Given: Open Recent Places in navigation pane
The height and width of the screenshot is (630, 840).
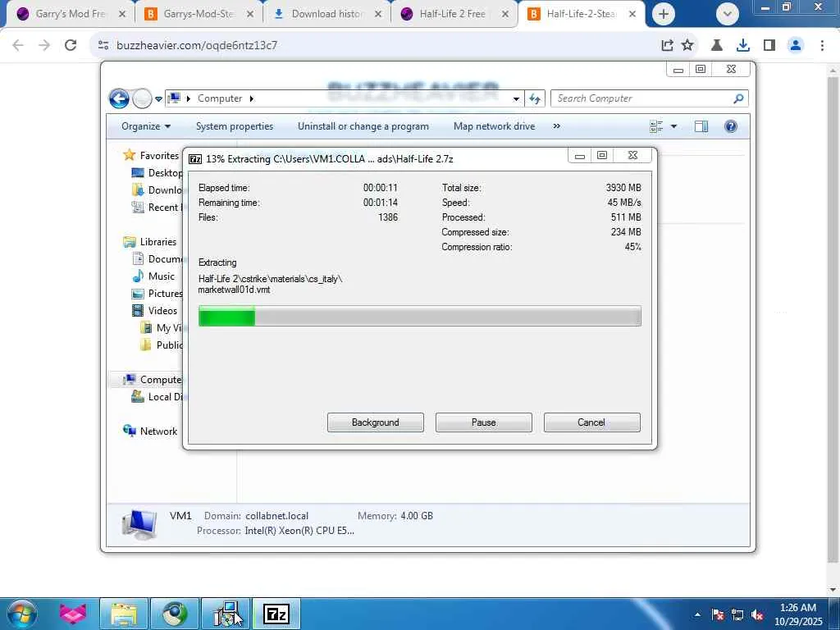Looking at the screenshot, I should pyautogui.click(x=157, y=207).
